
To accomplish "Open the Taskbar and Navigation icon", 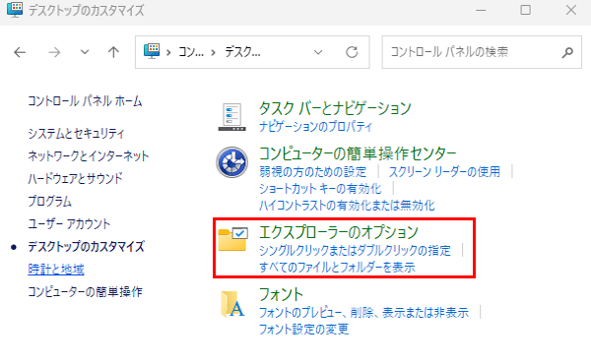I will [x=231, y=117].
